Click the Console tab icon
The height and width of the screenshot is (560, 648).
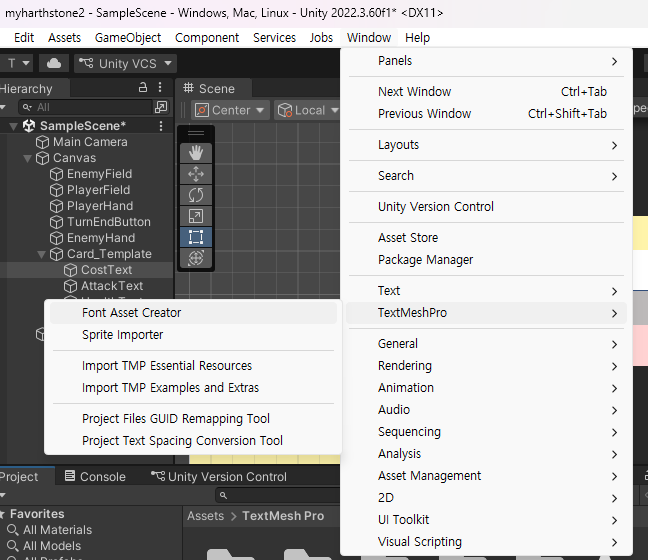tap(70, 476)
